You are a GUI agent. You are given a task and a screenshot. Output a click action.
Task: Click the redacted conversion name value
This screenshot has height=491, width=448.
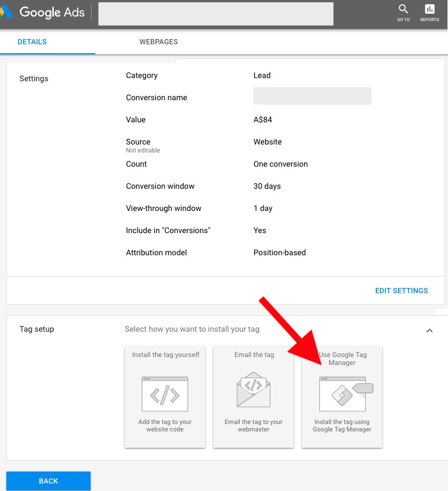tap(312, 96)
